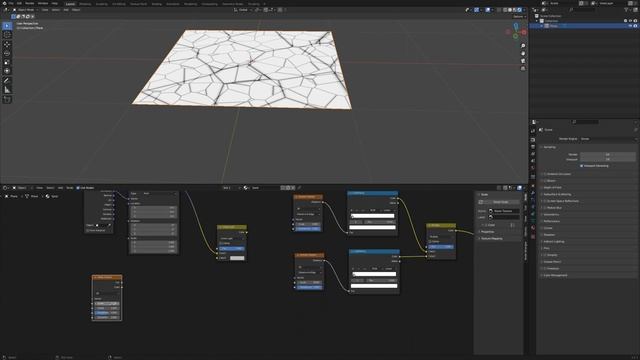This screenshot has width=640, height=360.
Task: Open the Render properties tab
Action: (533, 140)
